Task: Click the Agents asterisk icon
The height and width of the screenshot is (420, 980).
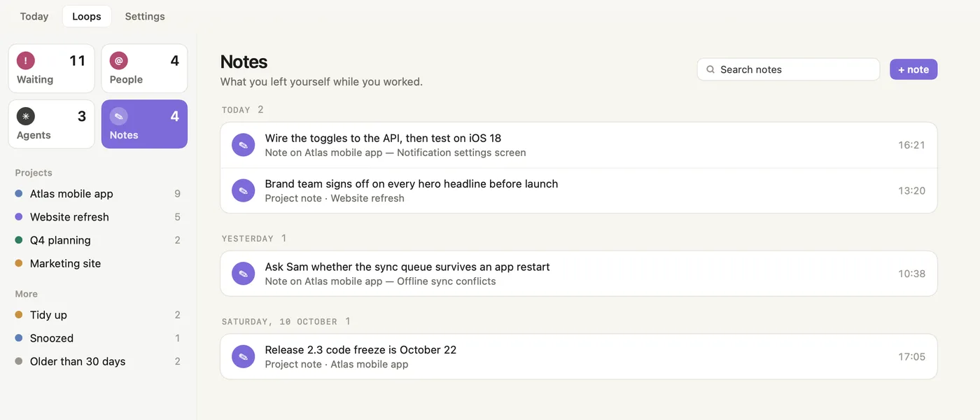Action: pos(26,116)
